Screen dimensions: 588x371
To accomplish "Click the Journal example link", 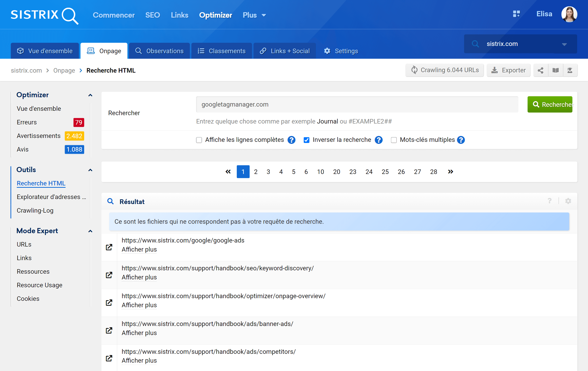I will click(x=327, y=121).
